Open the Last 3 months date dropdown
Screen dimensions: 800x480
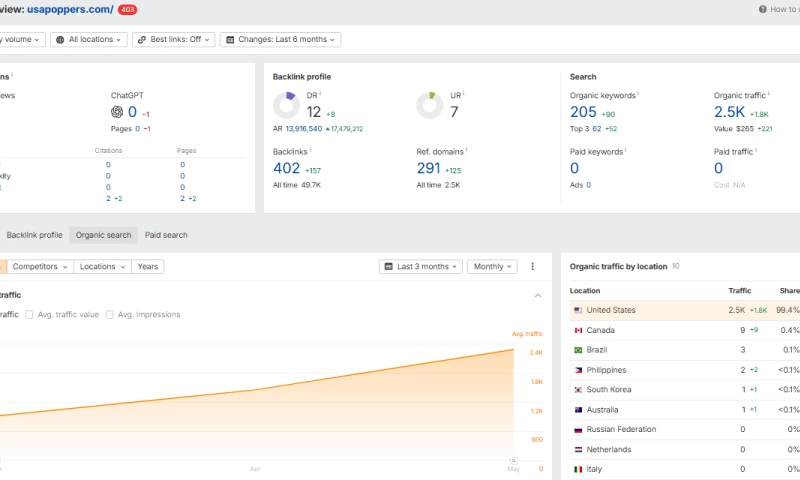click(x=420, y=267)
